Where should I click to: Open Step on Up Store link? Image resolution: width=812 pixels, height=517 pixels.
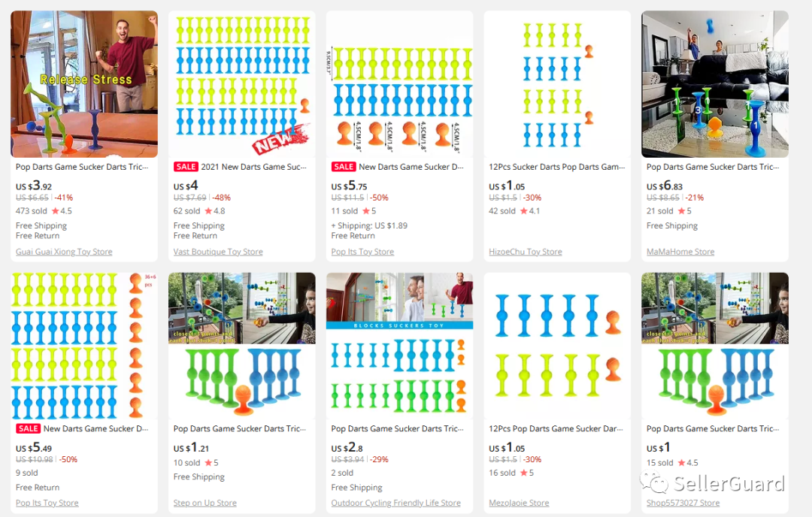[x=205, y=503]
